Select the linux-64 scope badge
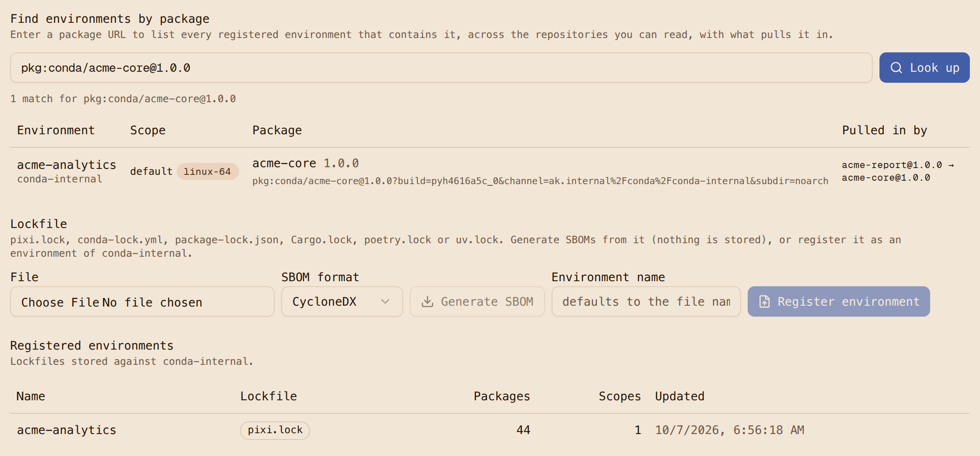The height and width of the screenshot is (456, 980). [207, 171]
